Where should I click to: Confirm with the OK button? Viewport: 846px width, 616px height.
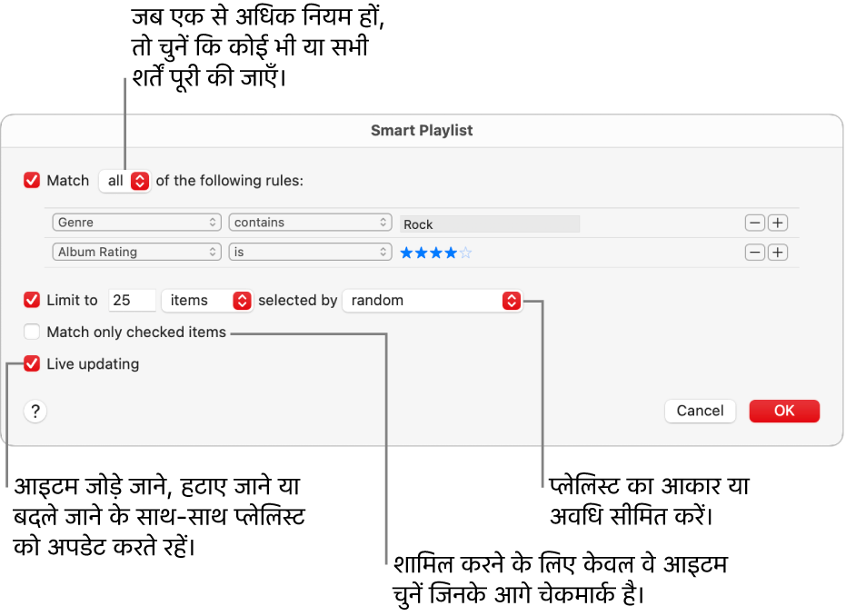pyautogui.click(x=784, y=411)
